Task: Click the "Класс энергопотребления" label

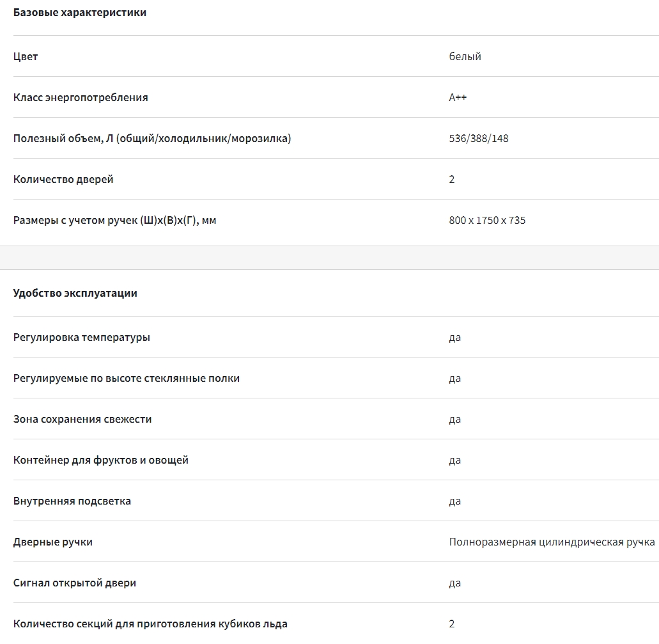Action: 81,97
